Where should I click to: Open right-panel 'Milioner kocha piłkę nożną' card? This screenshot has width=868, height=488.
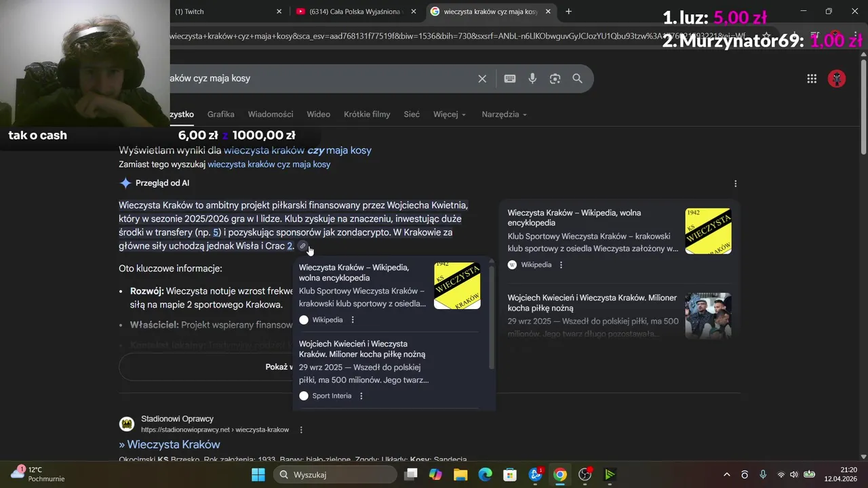coord(592,303)
